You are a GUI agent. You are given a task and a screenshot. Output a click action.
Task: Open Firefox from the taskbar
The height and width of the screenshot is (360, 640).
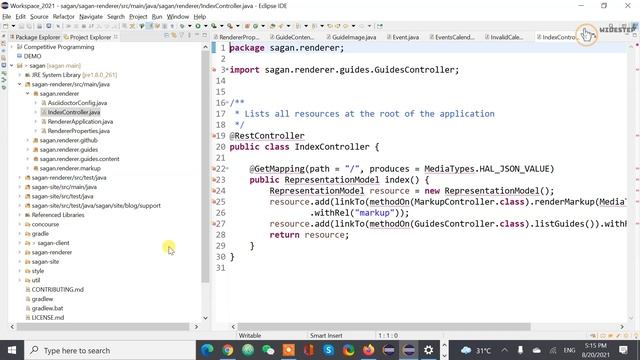(x=369, y=350)
